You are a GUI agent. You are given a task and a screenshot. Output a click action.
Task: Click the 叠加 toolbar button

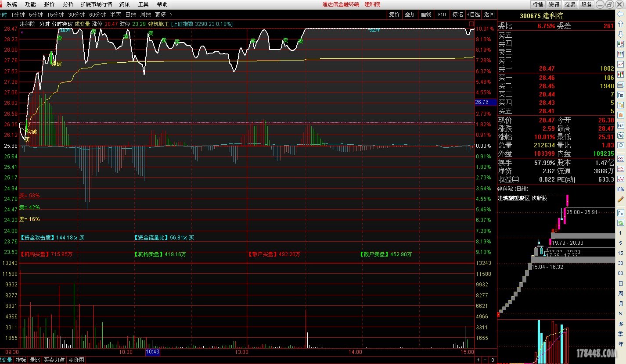(x=410, y=14)
